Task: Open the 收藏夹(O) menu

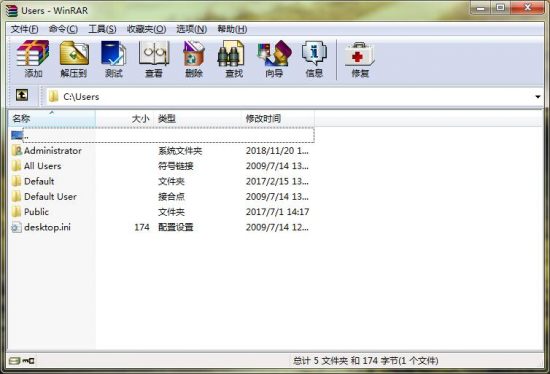Action: pyautogui.click(x=146, y=29)
